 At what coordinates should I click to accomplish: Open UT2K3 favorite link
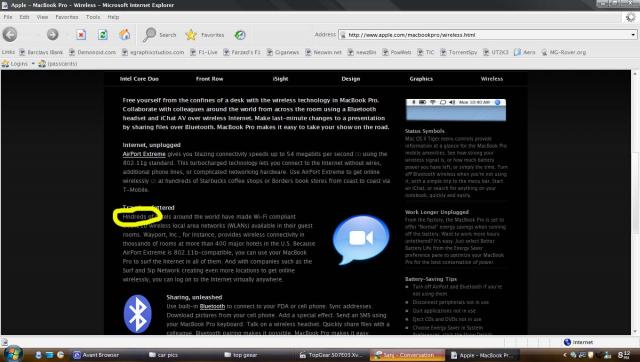click(496, 52)
